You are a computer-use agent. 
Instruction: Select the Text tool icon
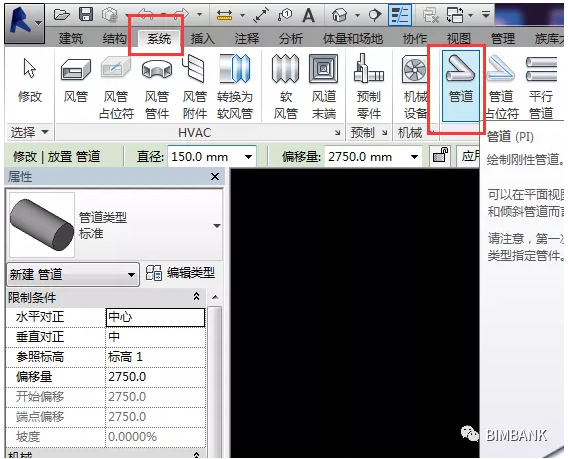coord(308,15)
